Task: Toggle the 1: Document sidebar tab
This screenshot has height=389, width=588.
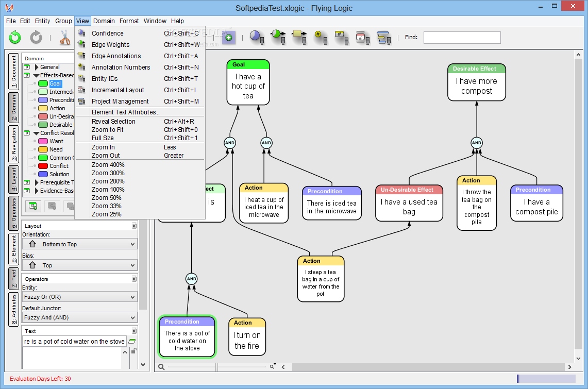Action: pos(13,71)
